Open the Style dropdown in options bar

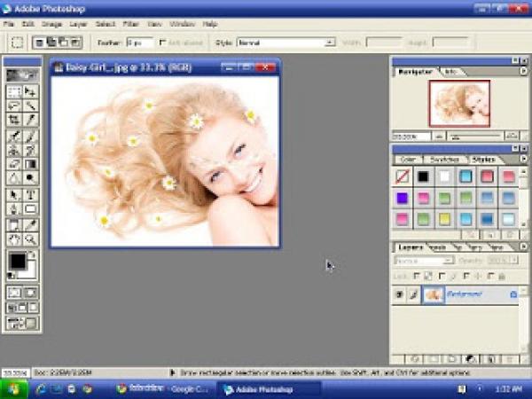[x=330, y=42]
